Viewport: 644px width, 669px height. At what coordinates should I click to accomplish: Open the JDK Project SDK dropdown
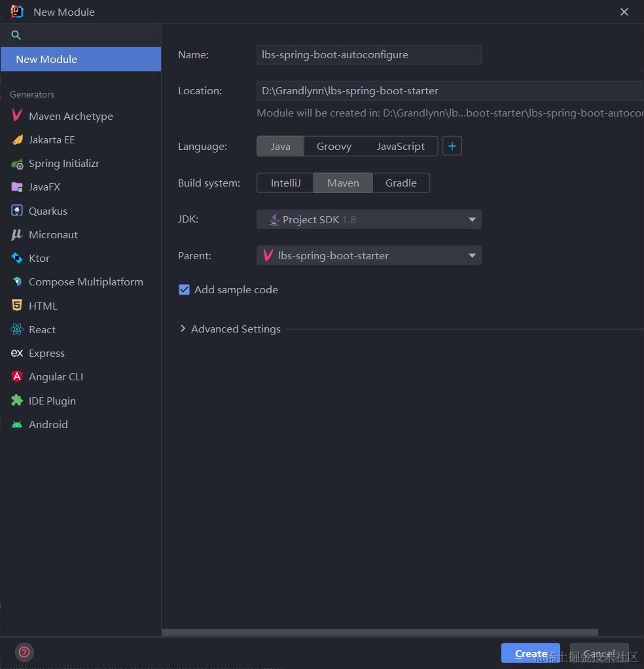click(x=369, y=219)
